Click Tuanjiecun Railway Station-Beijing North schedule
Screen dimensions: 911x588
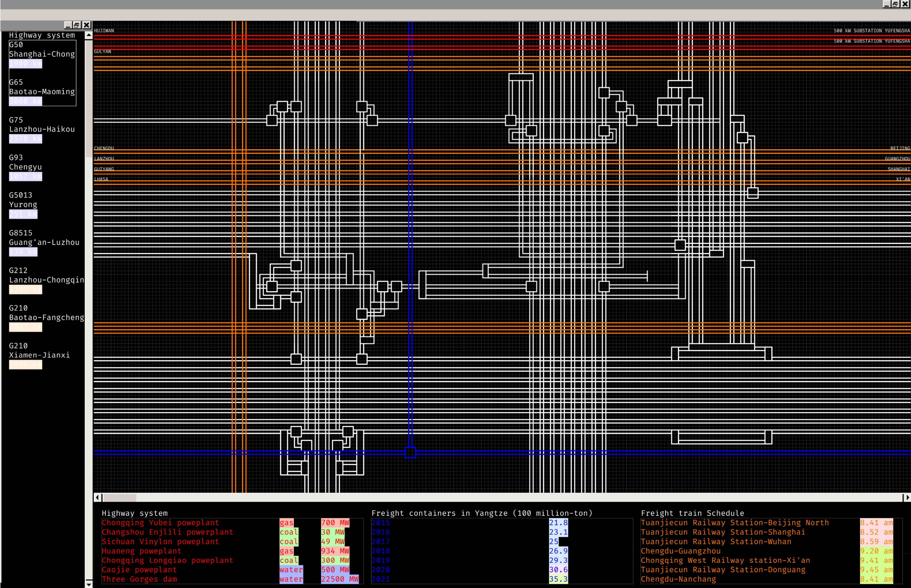click(734, 523)
